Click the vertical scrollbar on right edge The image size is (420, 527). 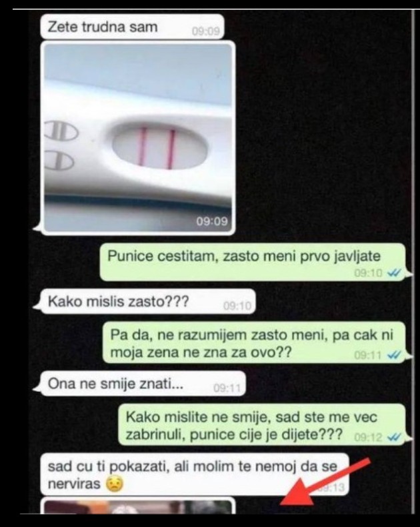pos(413,261)
